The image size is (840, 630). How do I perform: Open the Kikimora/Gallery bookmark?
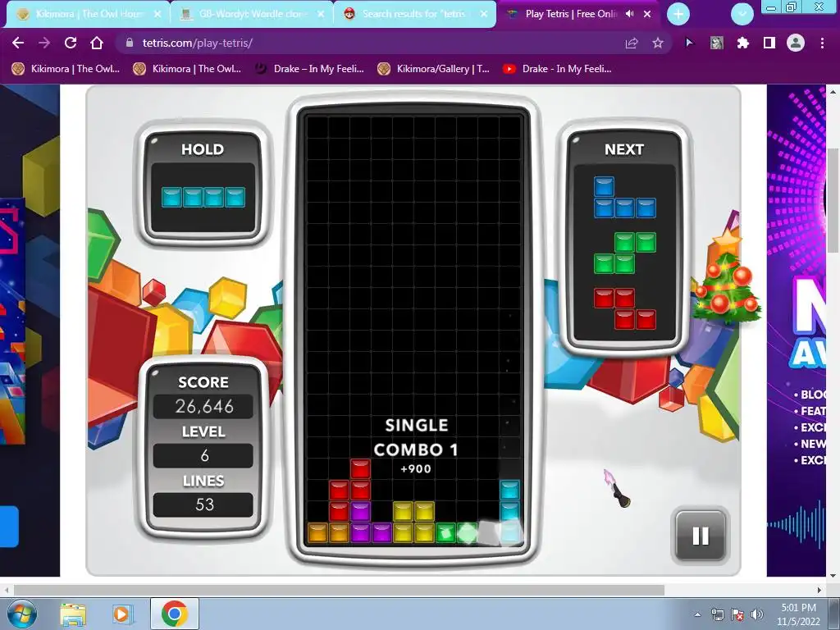pos(433,69)
